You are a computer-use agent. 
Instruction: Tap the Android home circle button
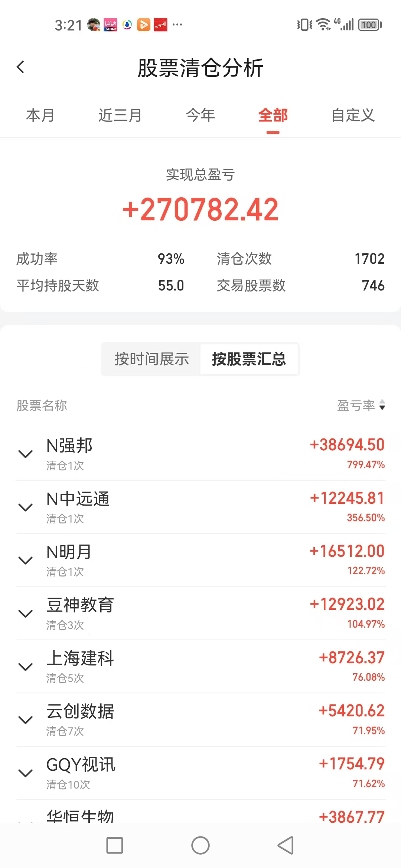pyautogui.click(x=200, y=845)
